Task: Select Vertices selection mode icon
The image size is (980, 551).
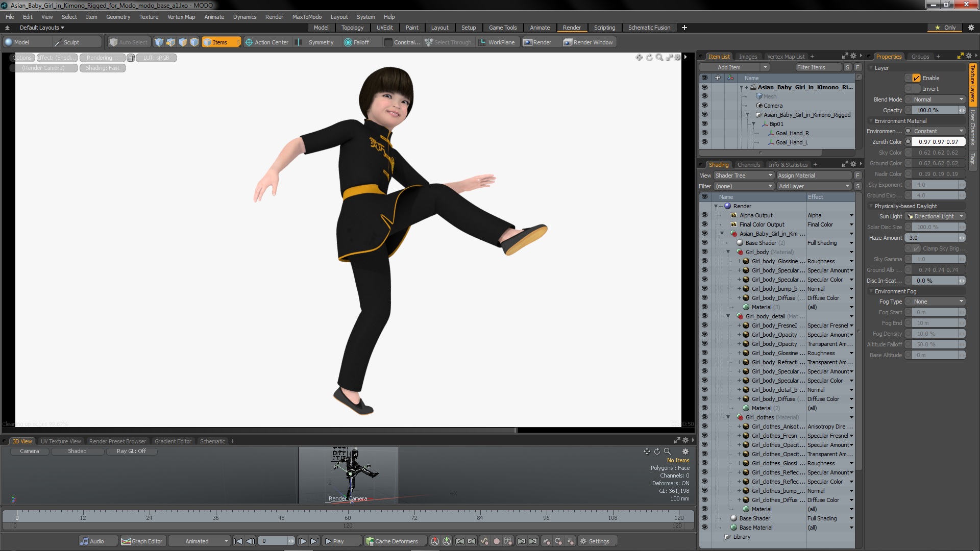Action: point(159,42)
